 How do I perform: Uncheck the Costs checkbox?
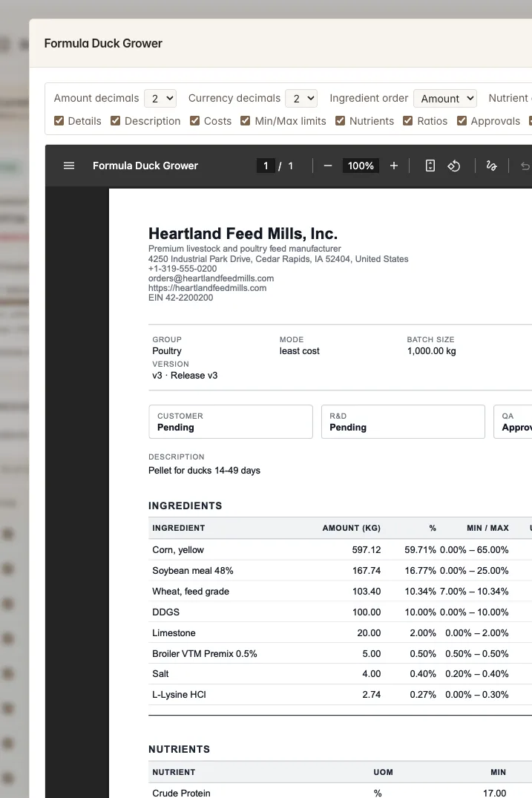195,120
